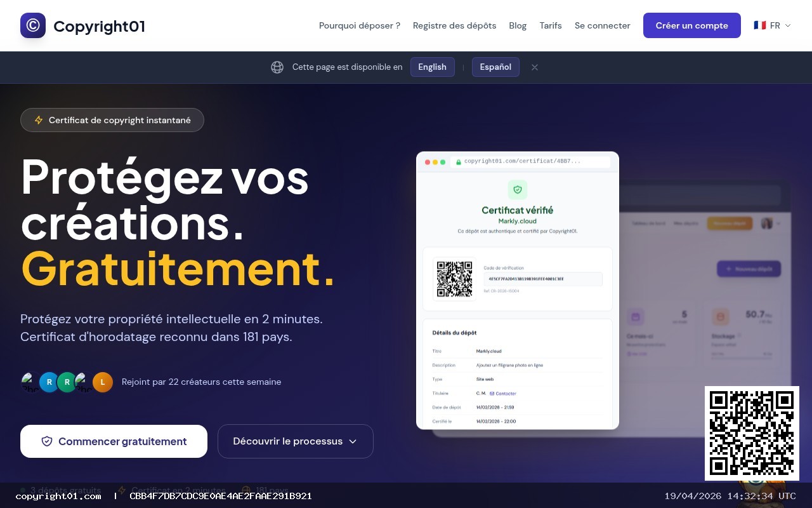Viewport: 812px width, 508px height.
Task: Click the Copyright01 logo icon
Action: click(33, 25)
